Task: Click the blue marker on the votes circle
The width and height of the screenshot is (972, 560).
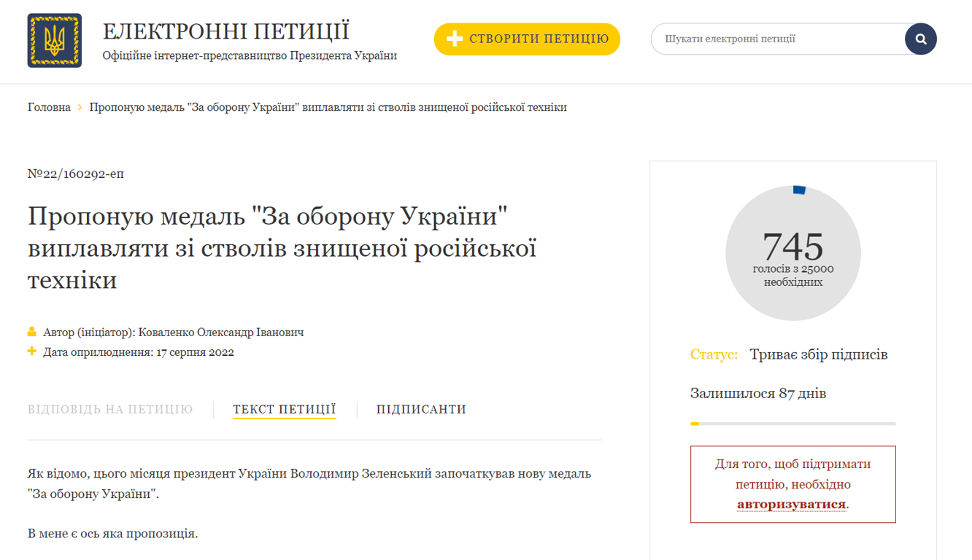Action: point(800,188)
